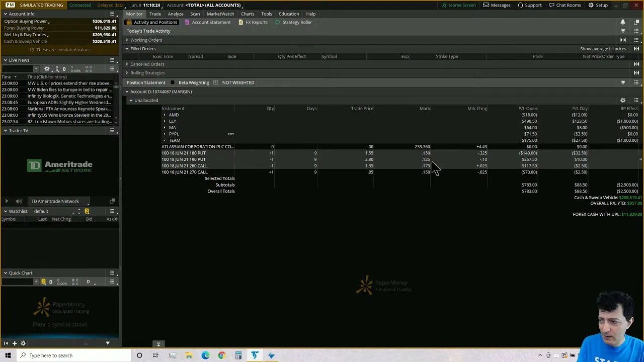Go to the Home Screen
Viewport: 644px width, 362px height.
(458, 5)
